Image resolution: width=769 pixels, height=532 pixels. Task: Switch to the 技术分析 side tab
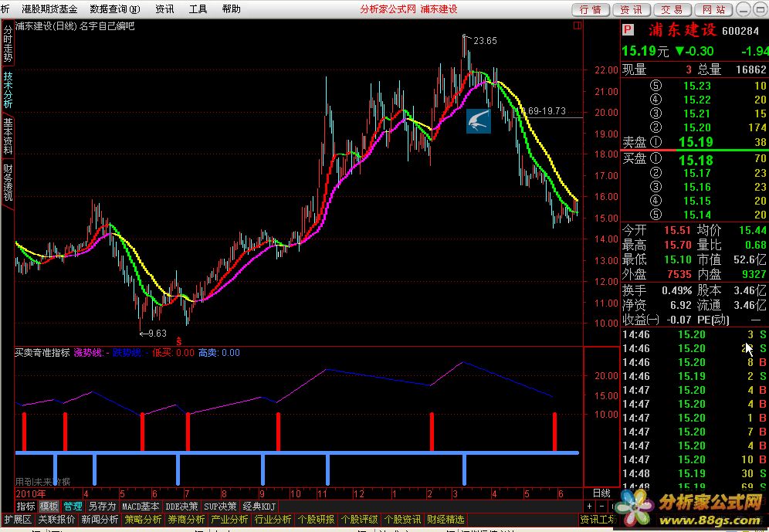coord(8,90)
